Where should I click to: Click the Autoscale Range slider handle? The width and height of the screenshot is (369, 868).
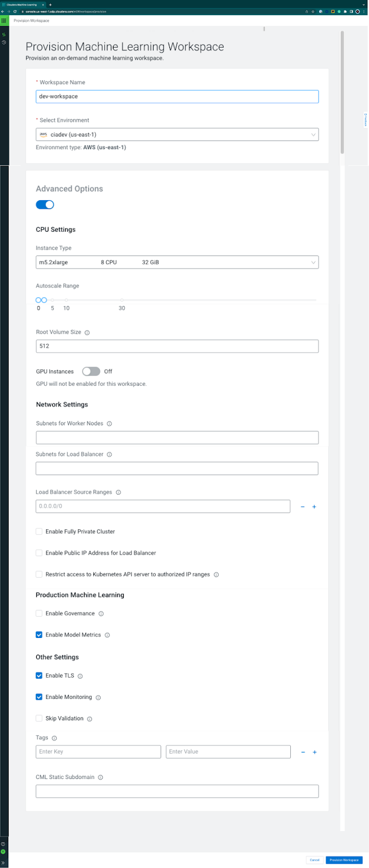click(39, 299)
